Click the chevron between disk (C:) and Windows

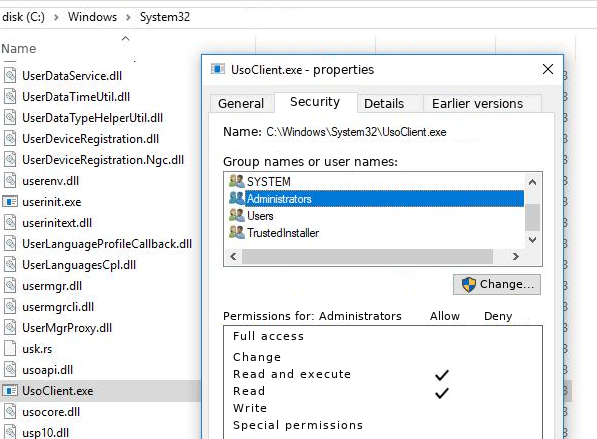(x=56, y=17)
